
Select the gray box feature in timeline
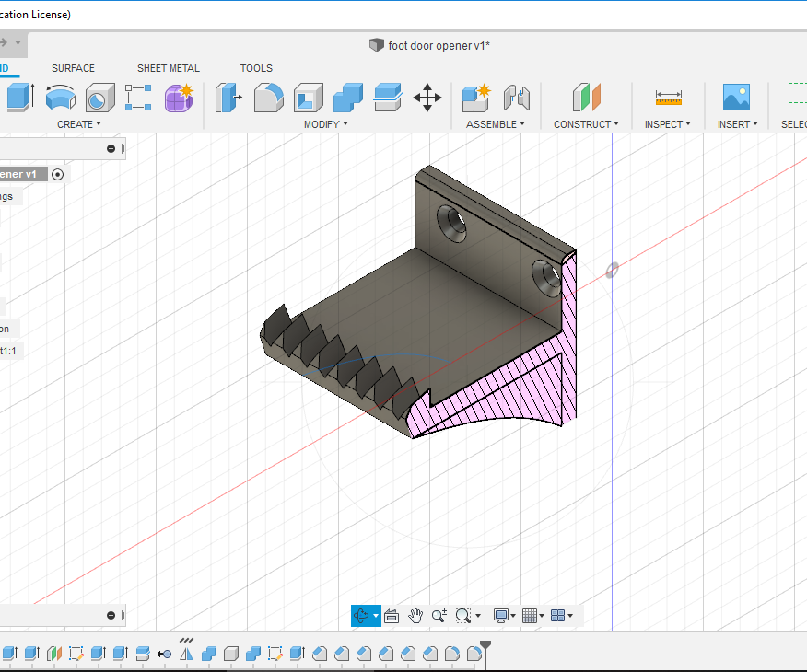pos(231,654)
